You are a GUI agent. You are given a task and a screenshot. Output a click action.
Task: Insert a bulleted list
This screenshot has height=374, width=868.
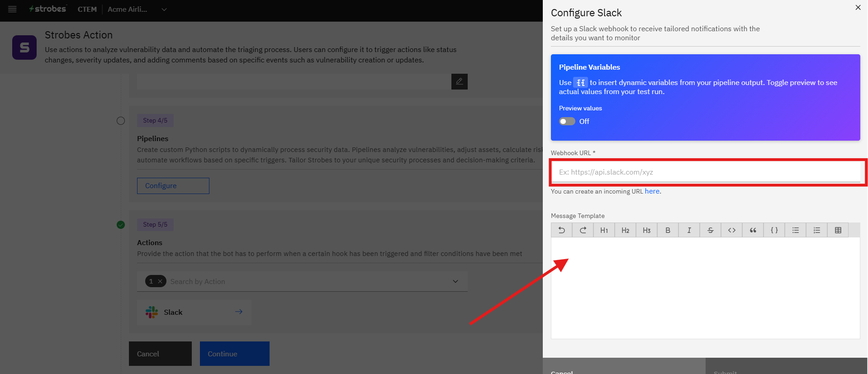click(796, 230)
